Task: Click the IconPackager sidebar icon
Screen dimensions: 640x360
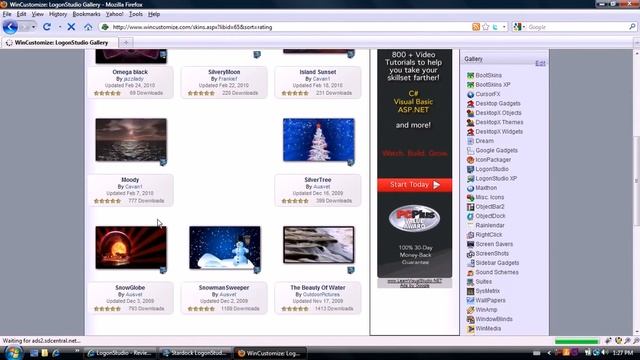Action: click(470, 160)
